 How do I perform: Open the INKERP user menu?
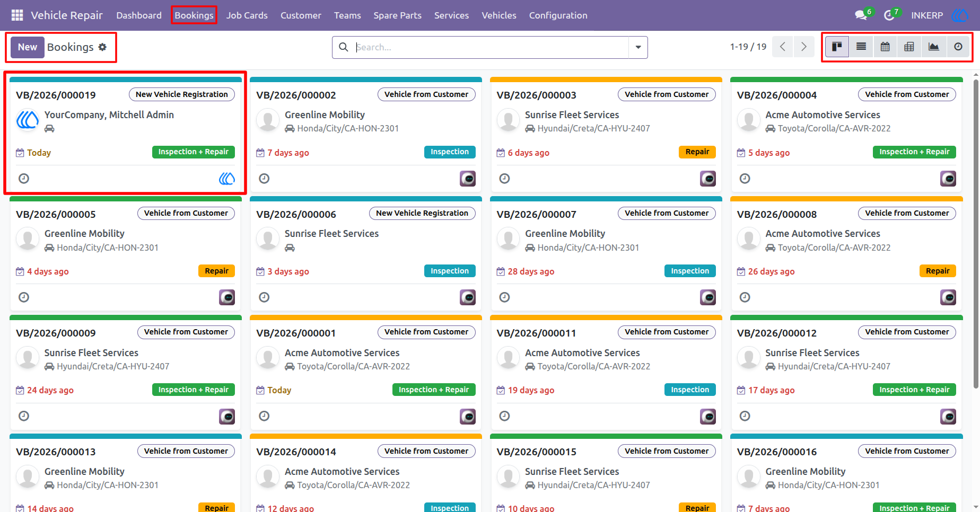[940, 15]
